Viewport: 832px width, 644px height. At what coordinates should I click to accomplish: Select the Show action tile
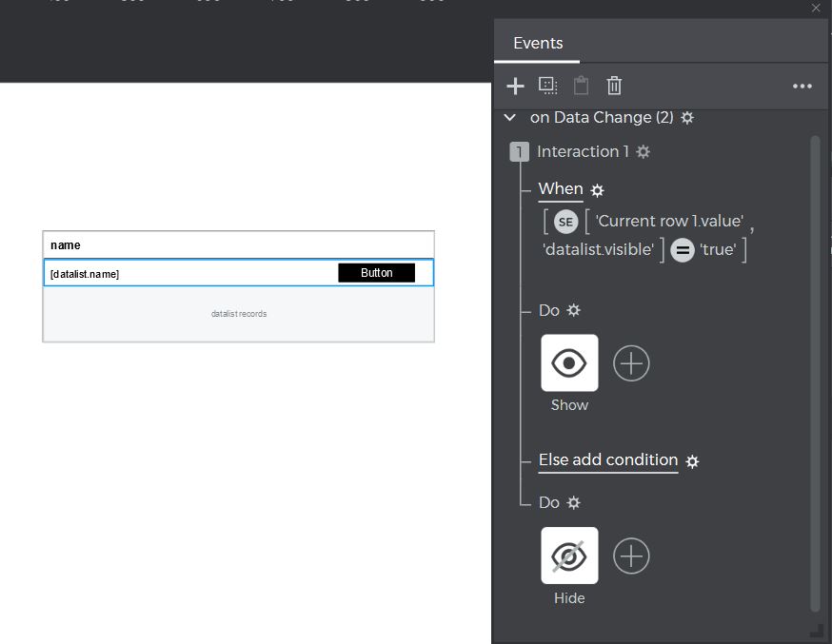(x=569, y=363)
